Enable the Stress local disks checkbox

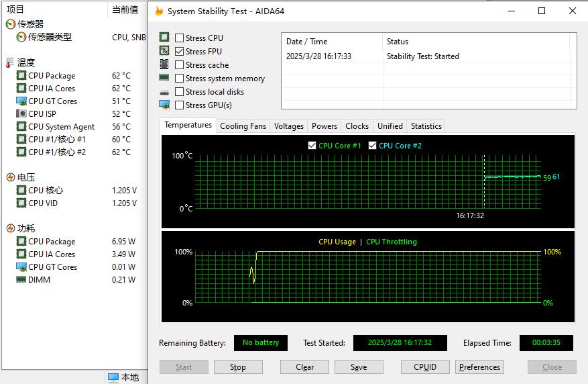(179, 92)
